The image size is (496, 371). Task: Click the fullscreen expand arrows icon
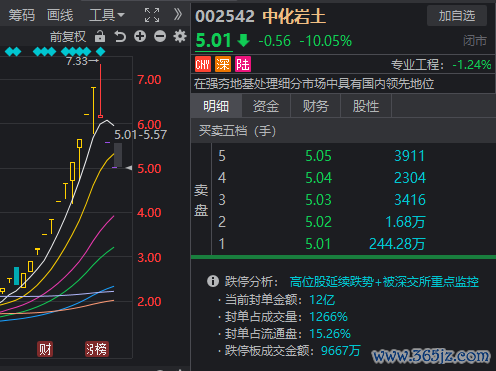coord(152,15)
